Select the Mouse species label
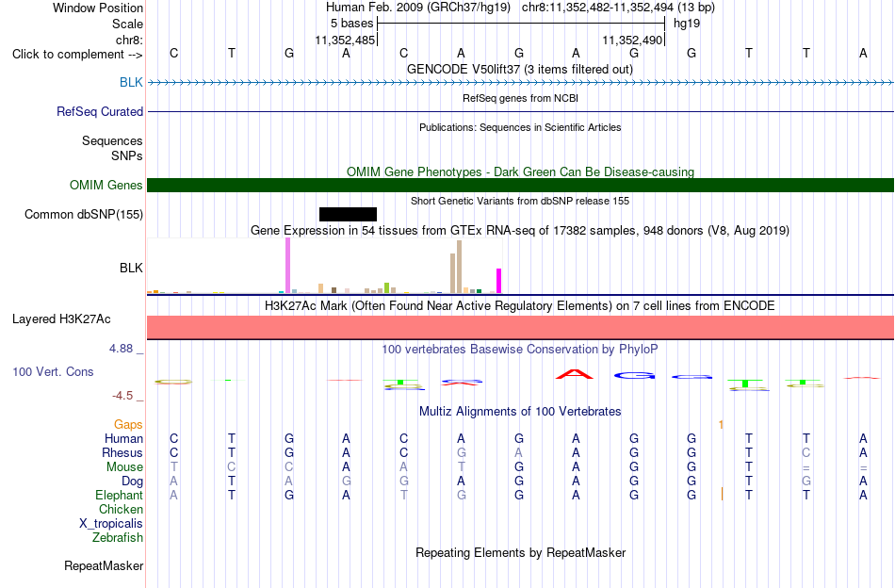The height and width of the screenshot is (588, 895). [124, 467]
